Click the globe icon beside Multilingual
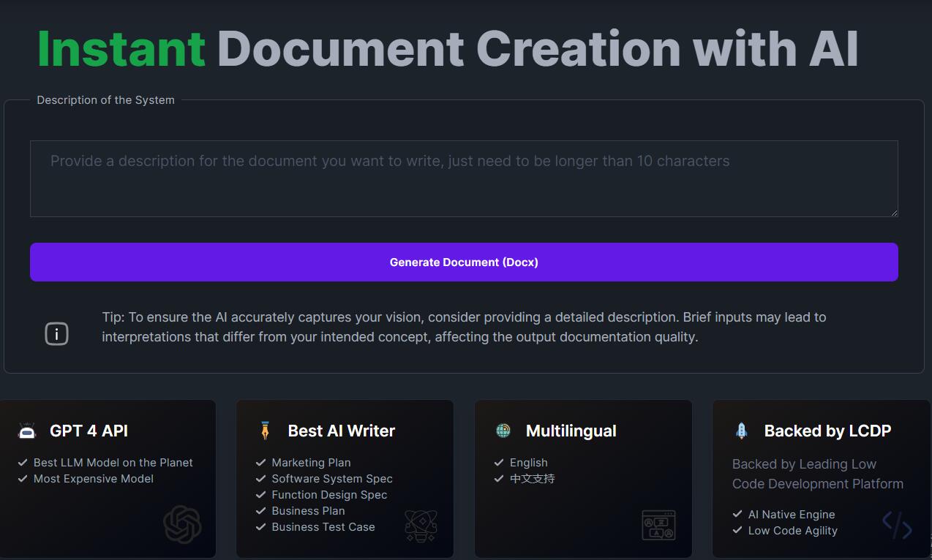 (x=503, y=431)
